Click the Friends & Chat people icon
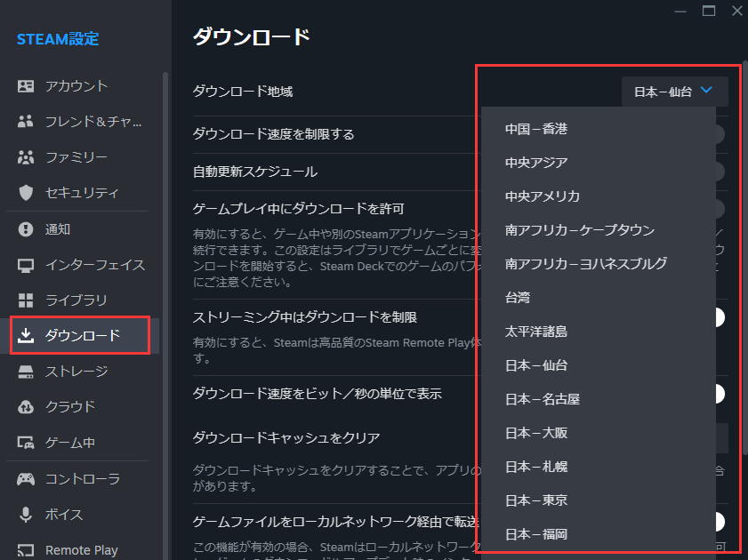Viewport: 748px width, 560px height. 26,122
